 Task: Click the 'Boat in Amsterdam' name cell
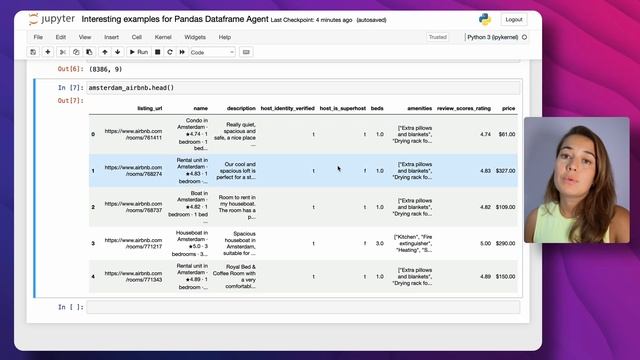click(x=188, y=207)
